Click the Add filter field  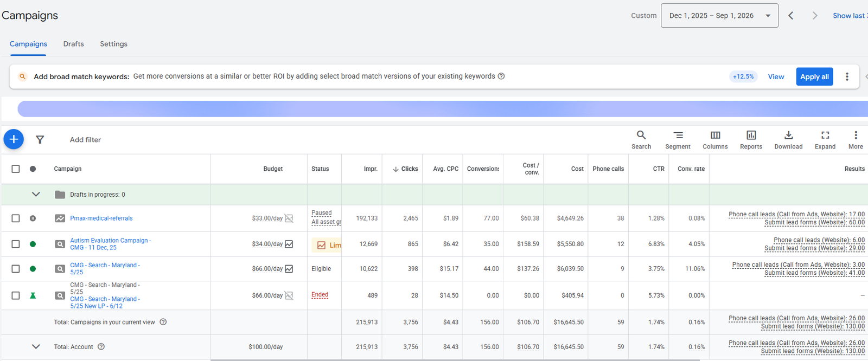click(x=85, y=140)
